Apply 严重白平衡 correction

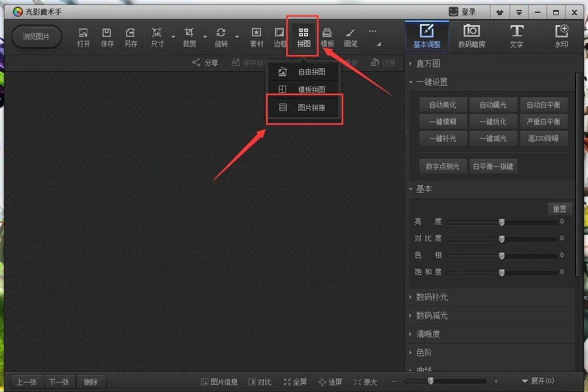543,122
